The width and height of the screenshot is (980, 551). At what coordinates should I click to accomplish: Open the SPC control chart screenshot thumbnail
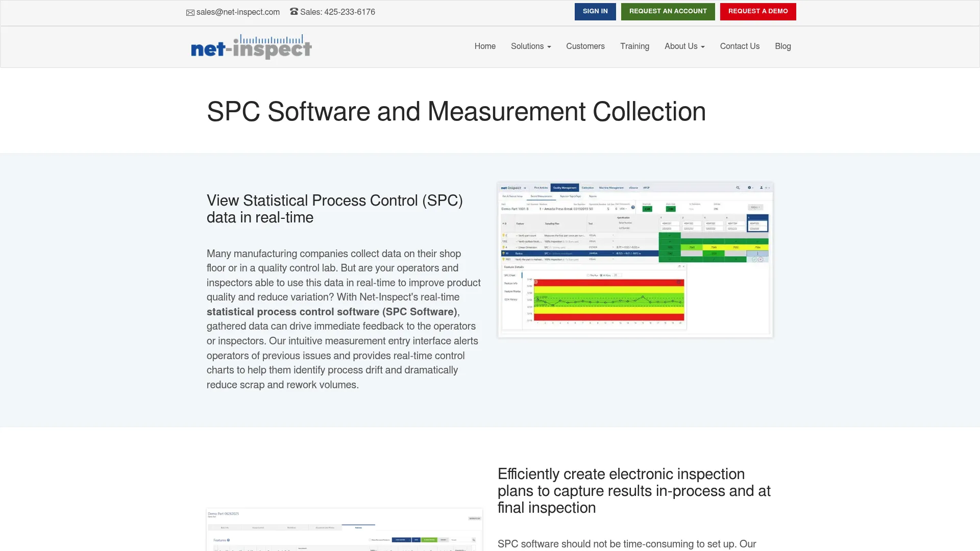(x=635, y=260)
